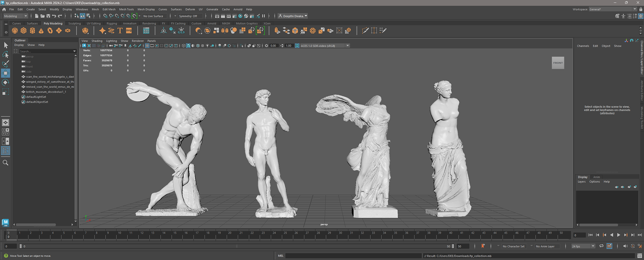Create a polygon disc from the shelf
644x260 pixels.
click(68, 31)
